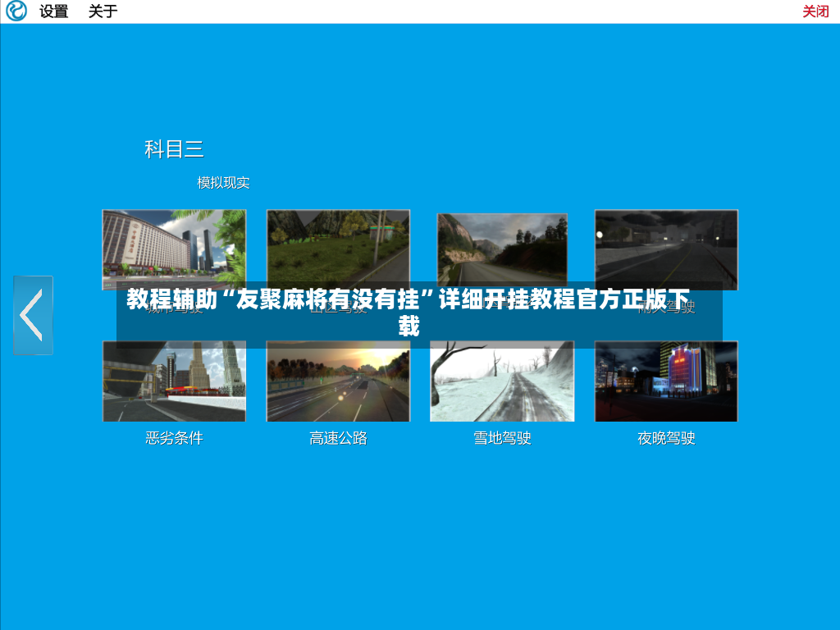Open the 关于 menu

(103, 11)
